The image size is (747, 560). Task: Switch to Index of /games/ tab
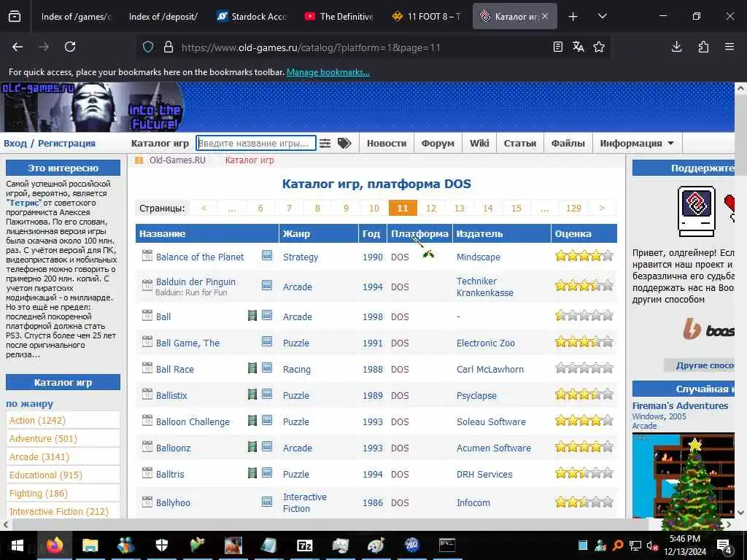point(76,17)
